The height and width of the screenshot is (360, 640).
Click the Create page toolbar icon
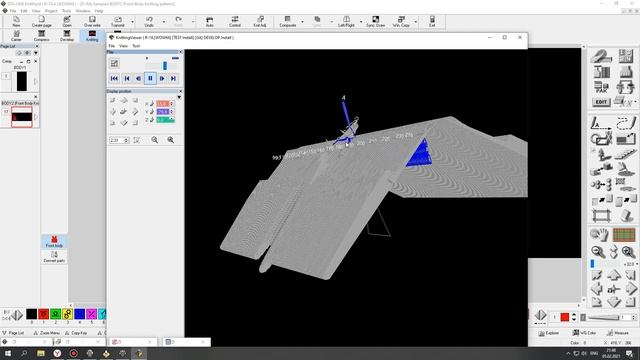pos(42,22)
